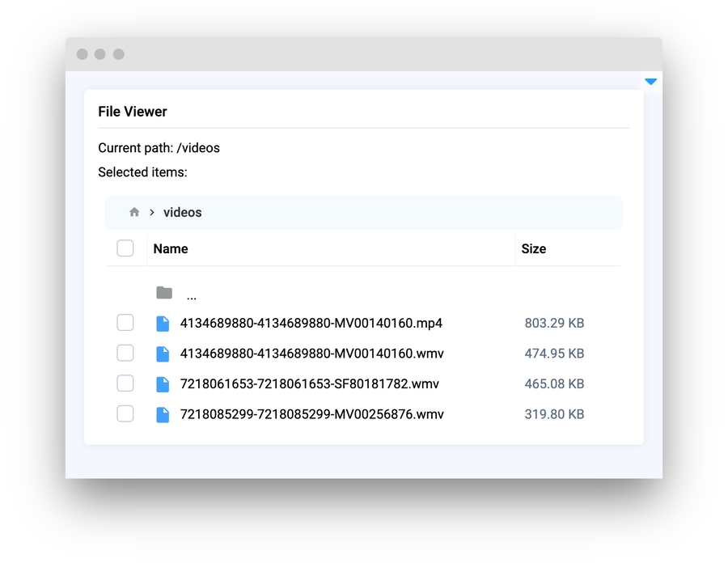Click file icon for 4134689880 wmv file
The height and width of the screenshot is (572, 728).
tap(163, 354)
